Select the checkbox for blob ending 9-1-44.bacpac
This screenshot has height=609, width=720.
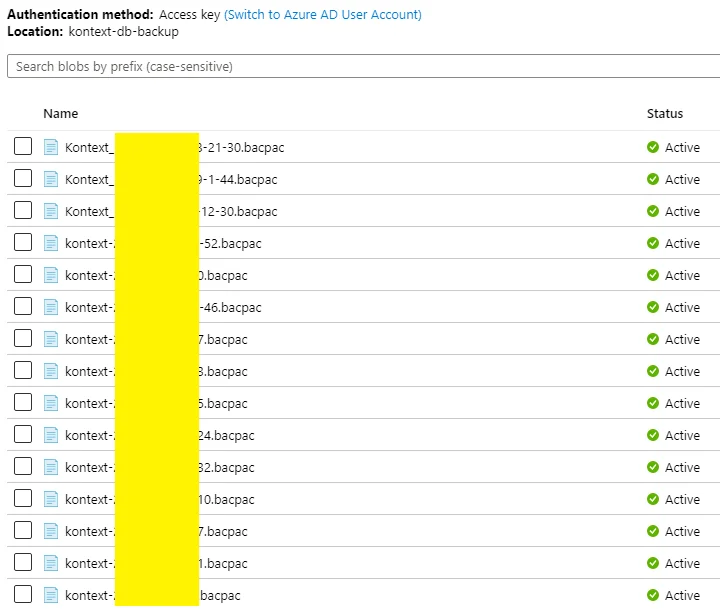pos(23,179)
